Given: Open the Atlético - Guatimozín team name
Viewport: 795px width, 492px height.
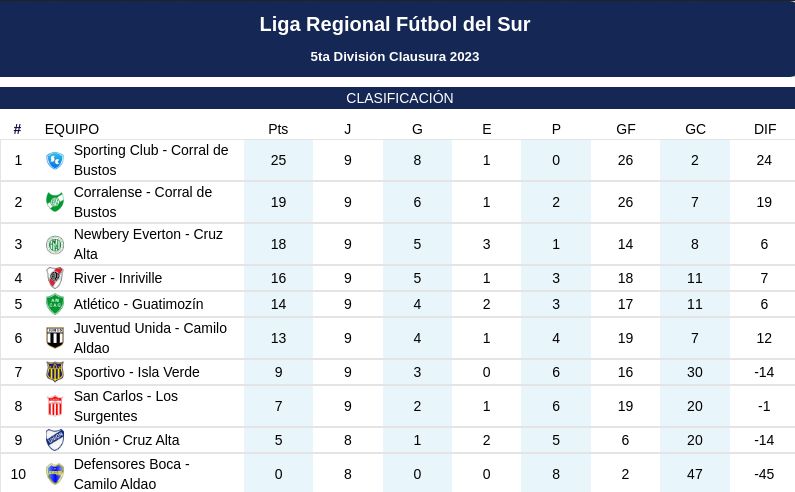Looking at the screenshot, I should [138, 304].
